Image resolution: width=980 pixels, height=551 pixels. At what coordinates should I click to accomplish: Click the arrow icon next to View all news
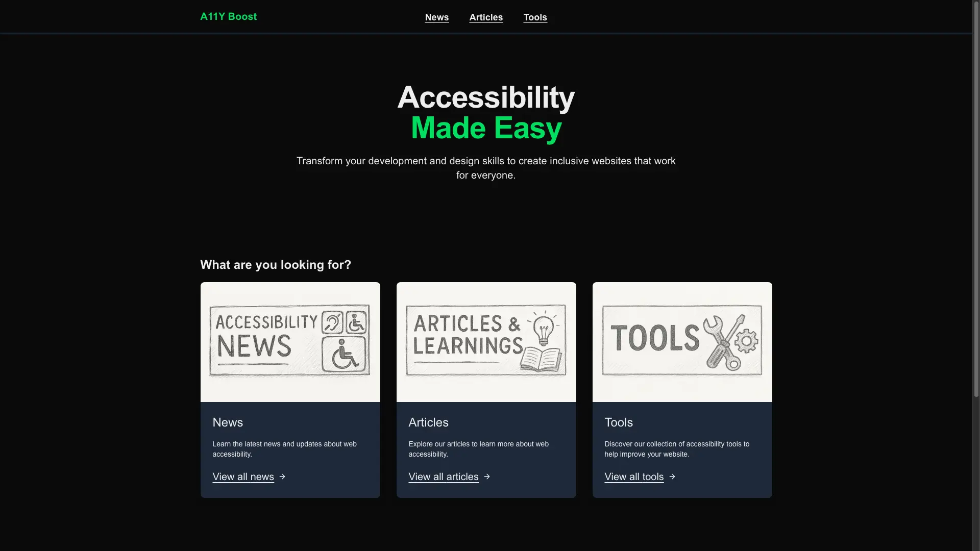coord(282,477)
